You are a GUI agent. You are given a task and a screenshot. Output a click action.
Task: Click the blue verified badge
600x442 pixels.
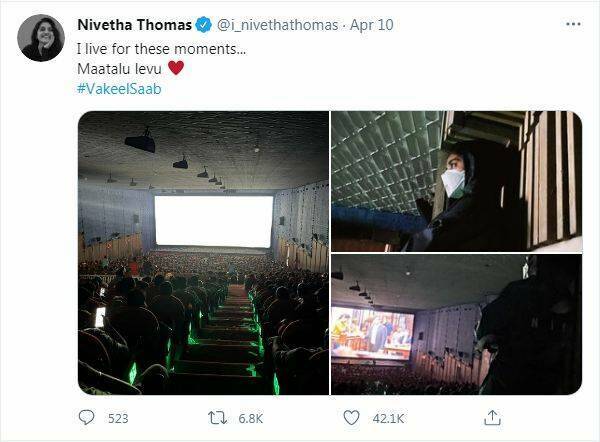[204, 25]
